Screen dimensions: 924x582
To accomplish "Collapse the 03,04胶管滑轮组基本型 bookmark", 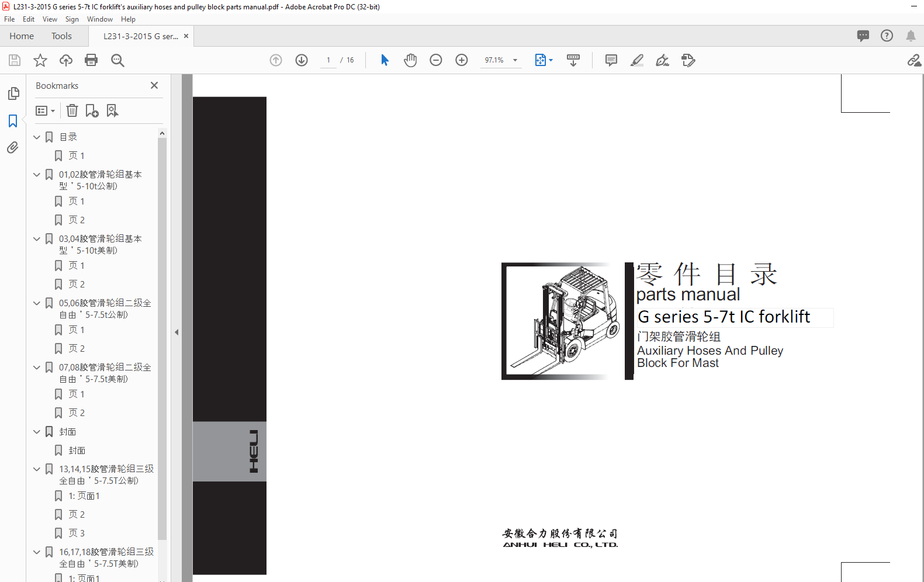I will (37, 239).
